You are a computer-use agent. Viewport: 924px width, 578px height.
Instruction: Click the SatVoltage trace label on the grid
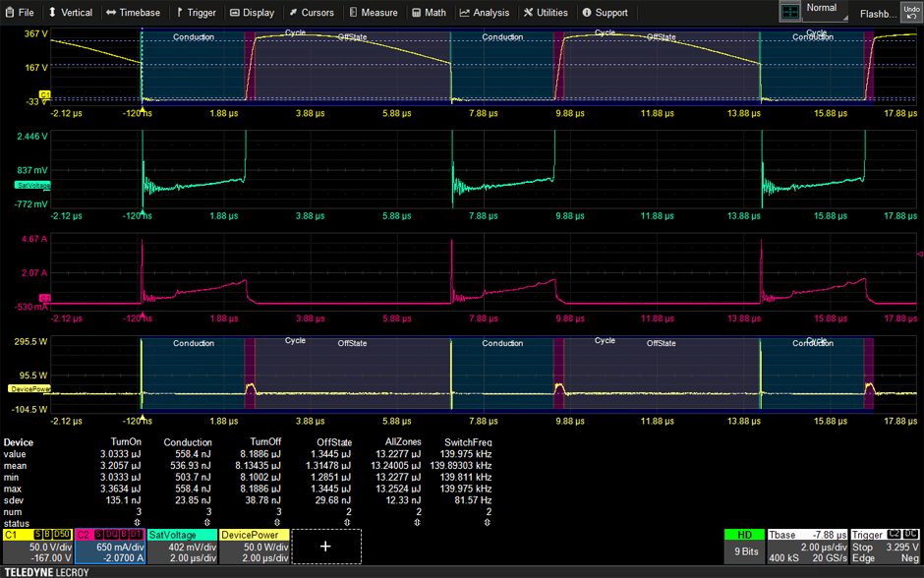point(32,185)
